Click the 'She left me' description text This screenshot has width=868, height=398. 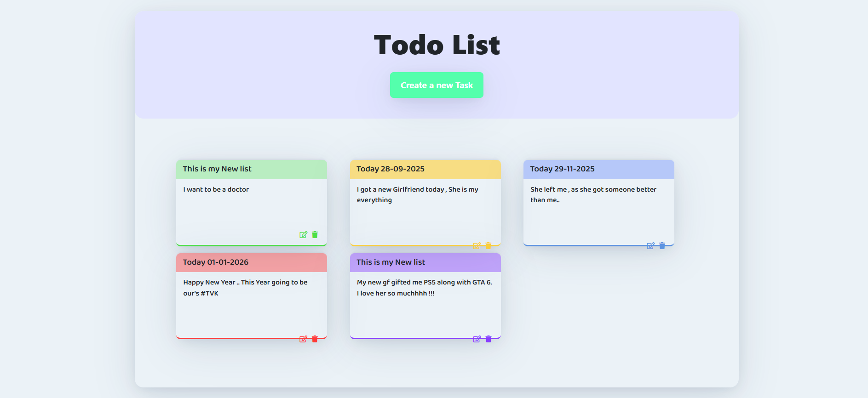[593, 194]
